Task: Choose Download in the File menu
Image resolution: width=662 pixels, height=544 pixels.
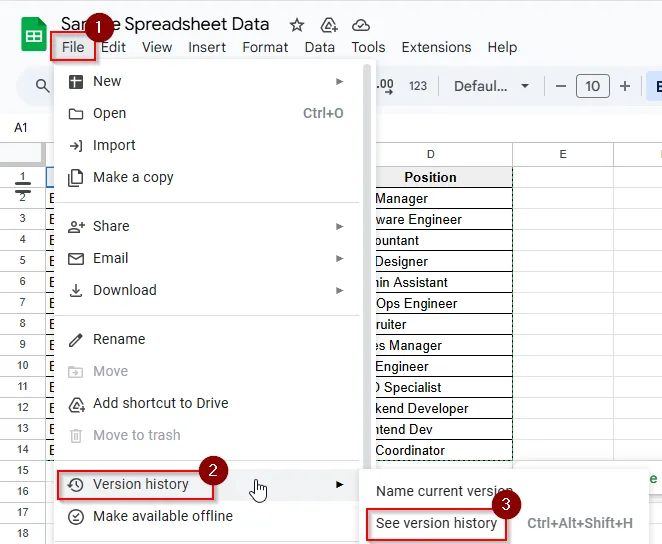Action: click(x=207, y=291)
